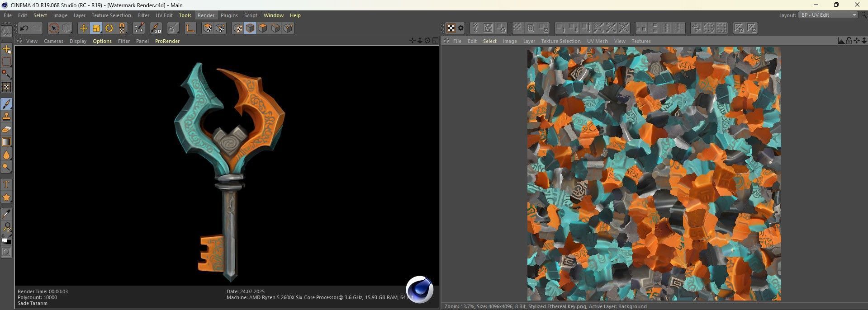
Task: Open the Layout BP - UV Edit dropdown
Action: 828,15
